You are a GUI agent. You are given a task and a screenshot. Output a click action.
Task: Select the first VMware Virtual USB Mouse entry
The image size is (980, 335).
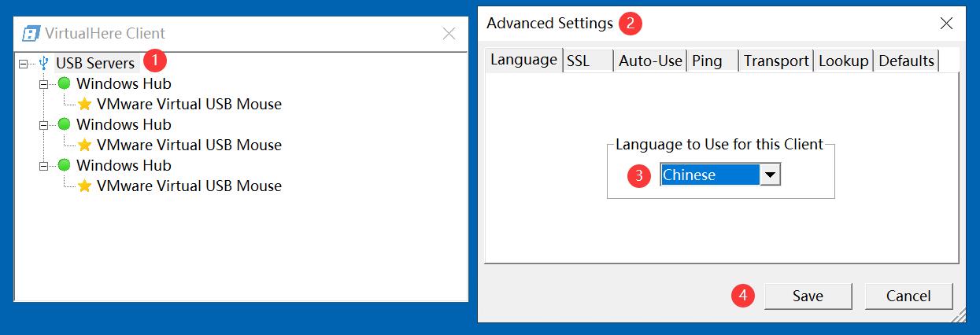189,104
